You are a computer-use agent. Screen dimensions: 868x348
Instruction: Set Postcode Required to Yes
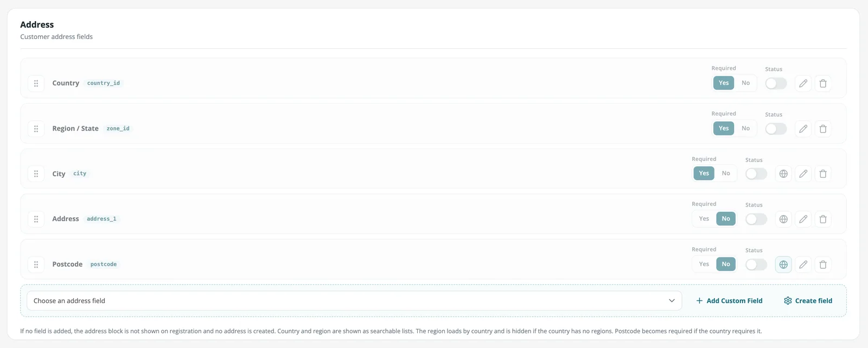704,264
